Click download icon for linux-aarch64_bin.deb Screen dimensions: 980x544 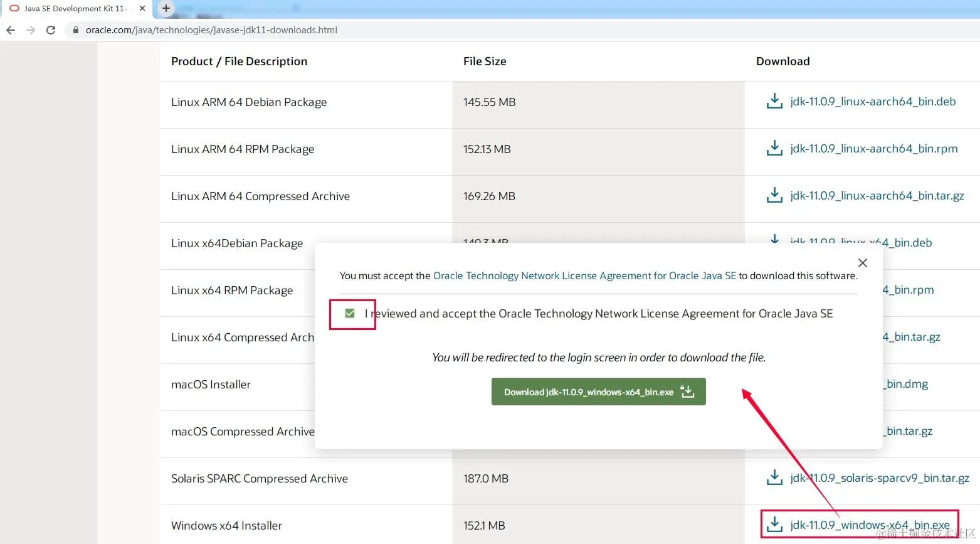[x=774, y=101]
